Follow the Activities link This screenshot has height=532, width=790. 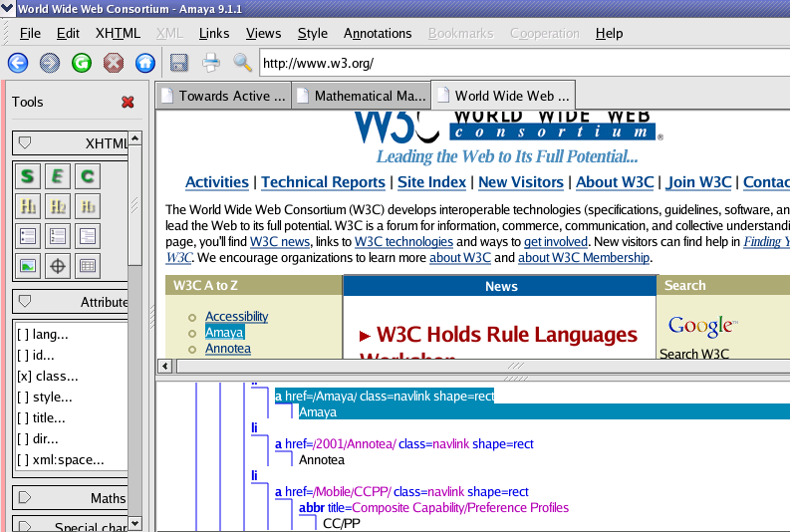[x=217, y=182]
